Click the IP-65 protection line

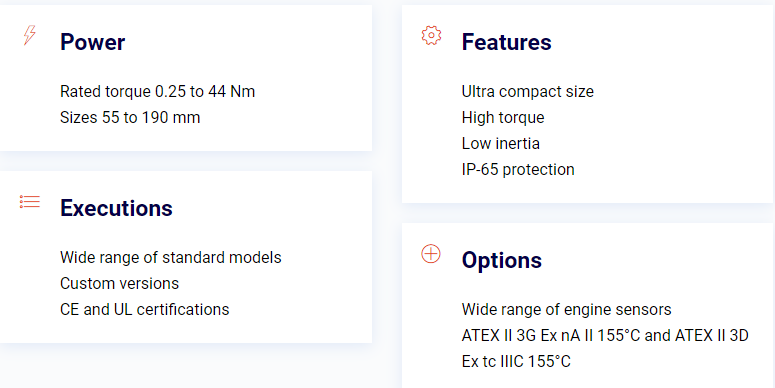518,170
